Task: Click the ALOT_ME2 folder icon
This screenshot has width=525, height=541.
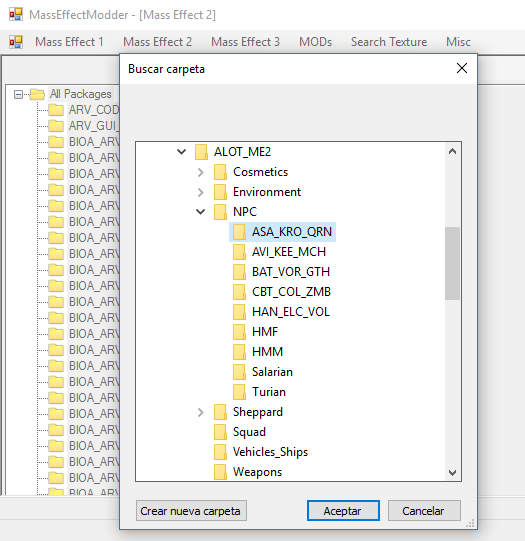Action: [201, 152]
